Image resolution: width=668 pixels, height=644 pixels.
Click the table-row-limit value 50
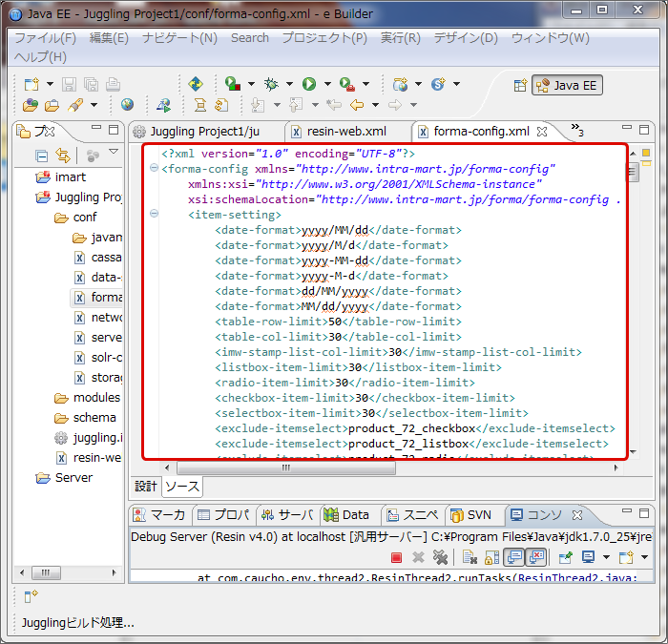pyautogui.click(x=335, y=322)
